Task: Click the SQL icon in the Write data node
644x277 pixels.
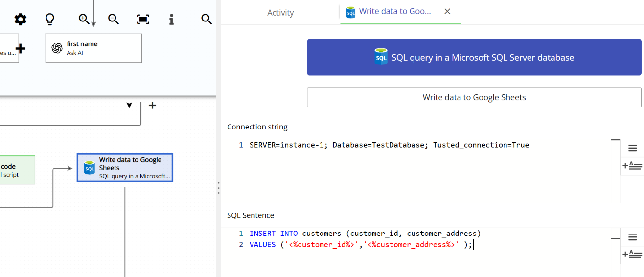Action: tap(89, 168)
